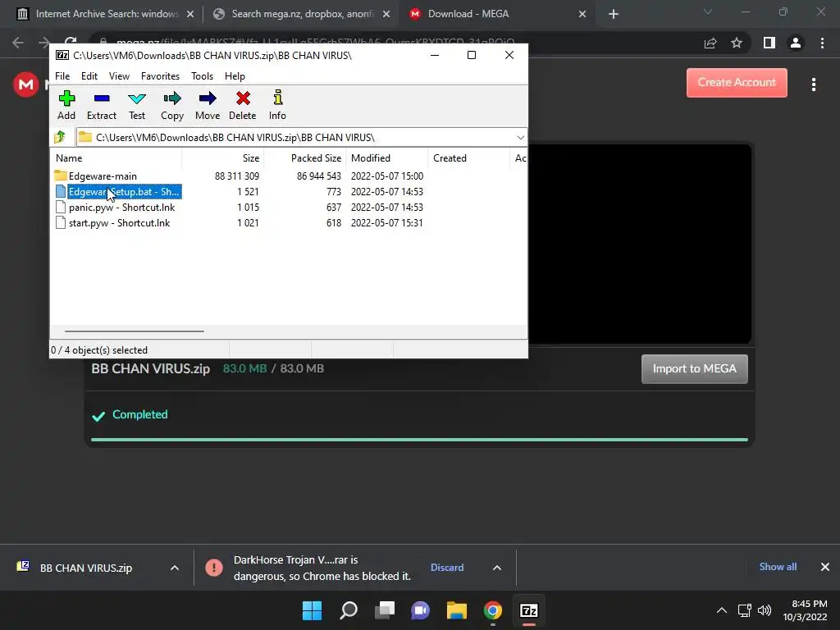
Task: Expand options for BB CHAN VIRUS.zip download
Action: 175,568
